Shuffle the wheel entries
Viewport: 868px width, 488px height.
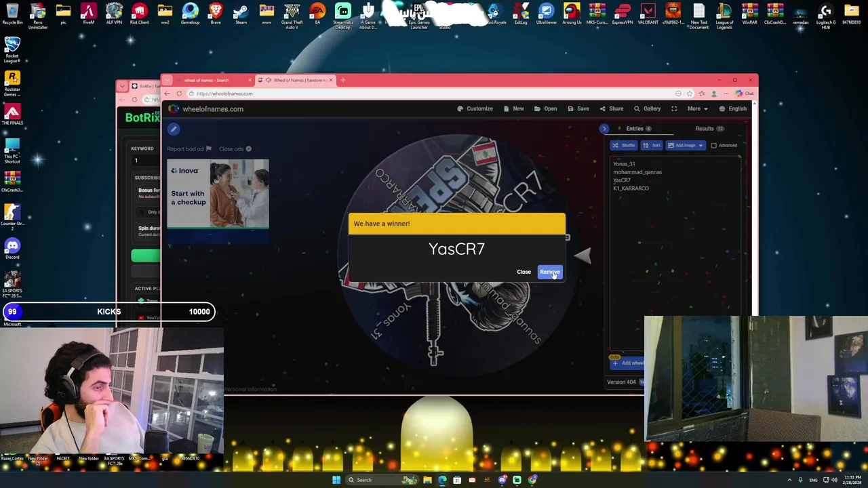tap(624, 145)
